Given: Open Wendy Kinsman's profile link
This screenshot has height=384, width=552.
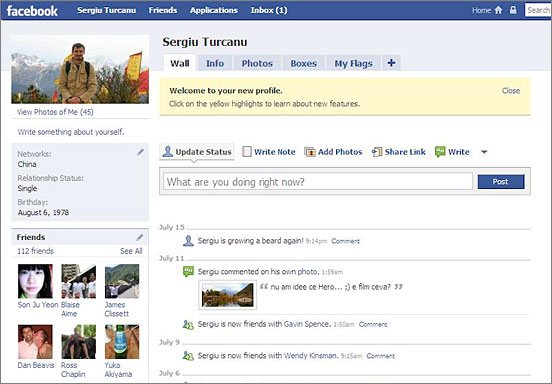Looking at the screenshot, I should (x=311, y=355).
